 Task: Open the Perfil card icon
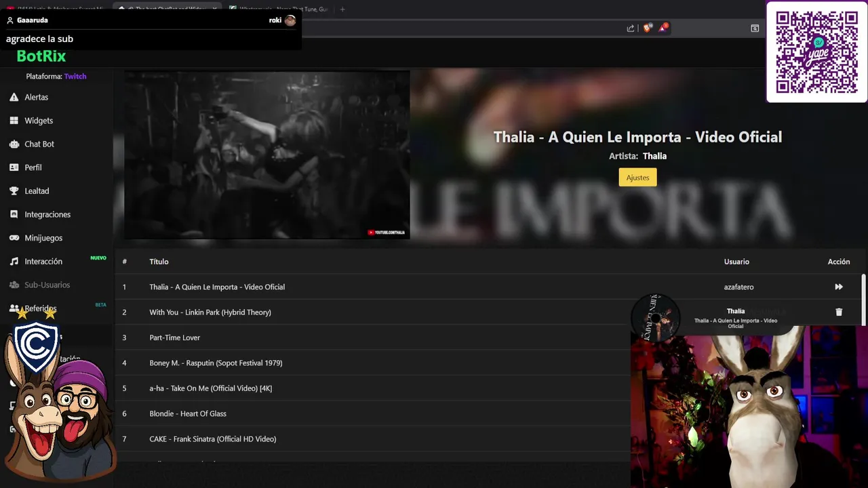pyautogui.click(x=14, y=167)
